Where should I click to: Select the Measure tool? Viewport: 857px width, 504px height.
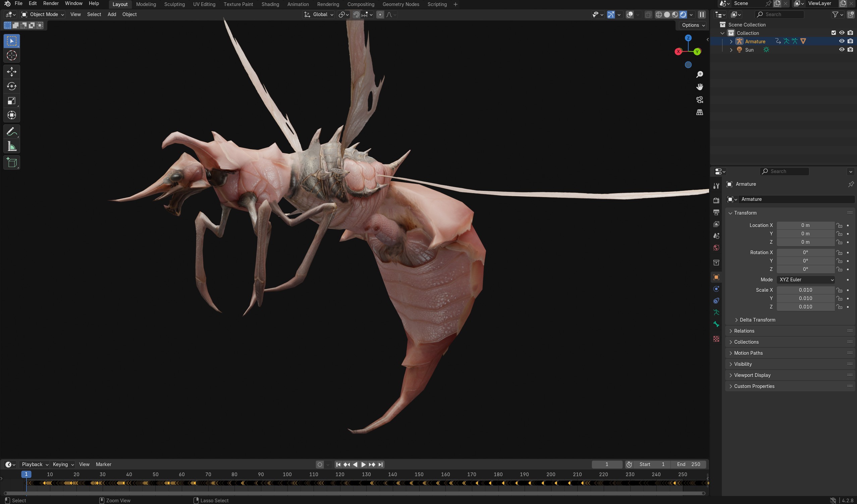click(11, 147)
